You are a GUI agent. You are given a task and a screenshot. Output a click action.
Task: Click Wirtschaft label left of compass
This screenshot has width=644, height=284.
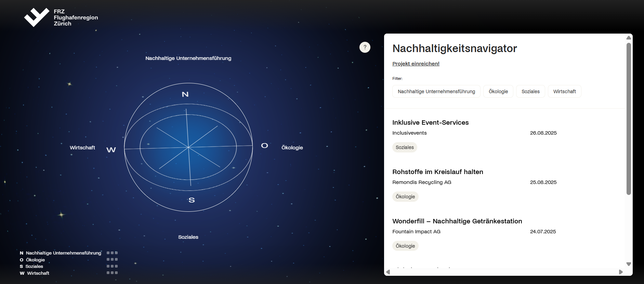[82, 148]
